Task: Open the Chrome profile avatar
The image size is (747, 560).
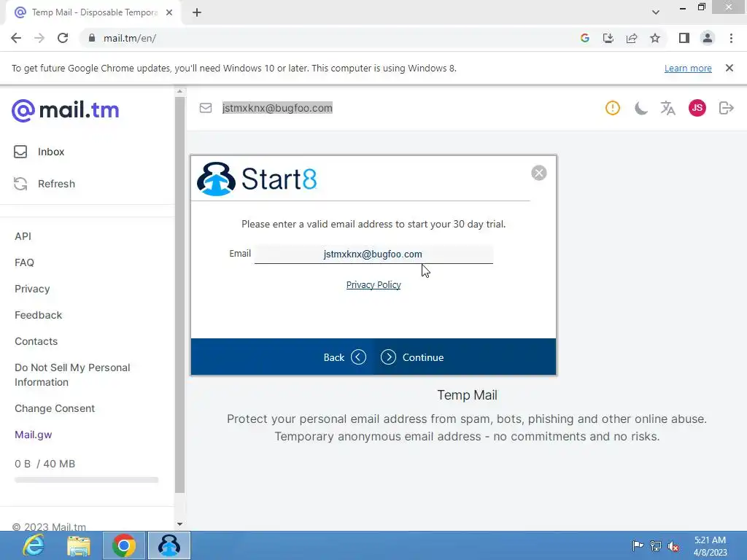Action: point(708,38)
